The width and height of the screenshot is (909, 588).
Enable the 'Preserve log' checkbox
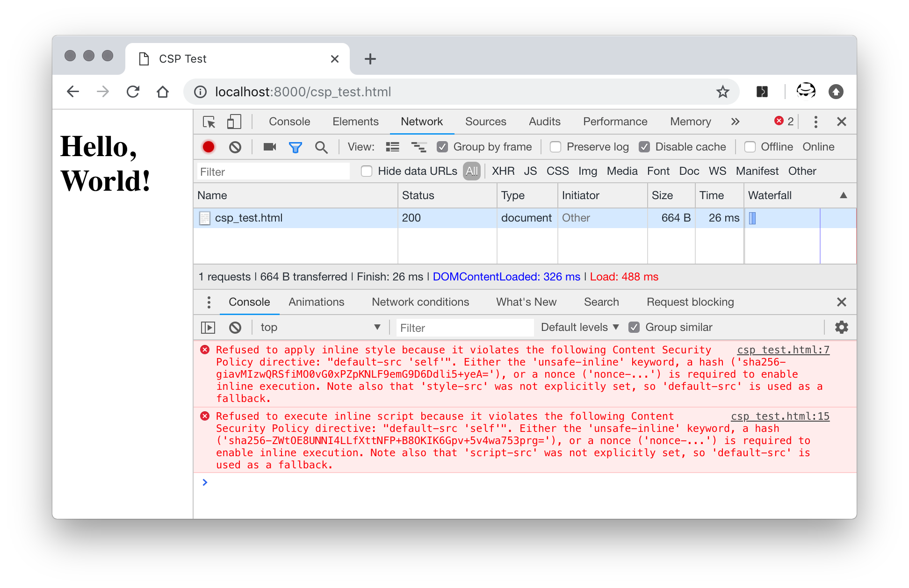555,146
